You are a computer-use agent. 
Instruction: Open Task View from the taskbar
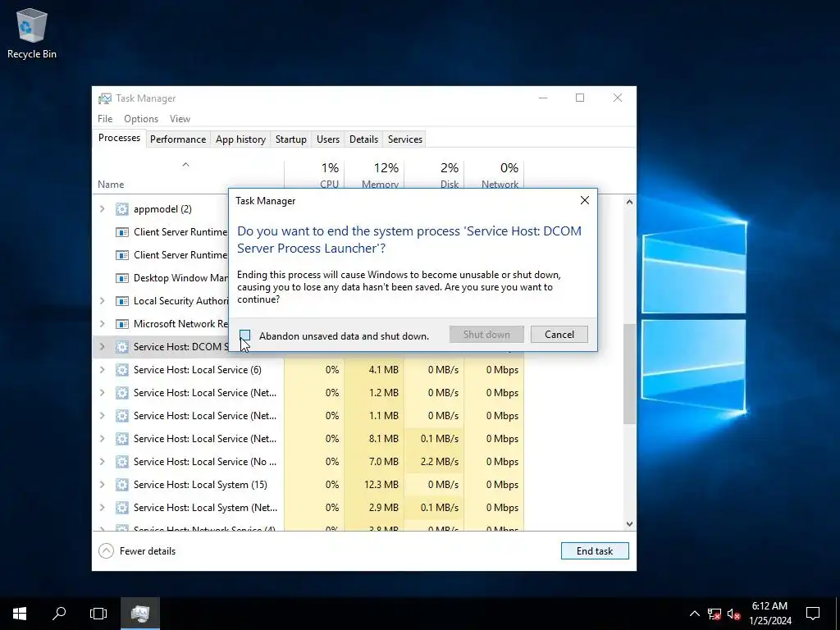click(x=98, y=614)
